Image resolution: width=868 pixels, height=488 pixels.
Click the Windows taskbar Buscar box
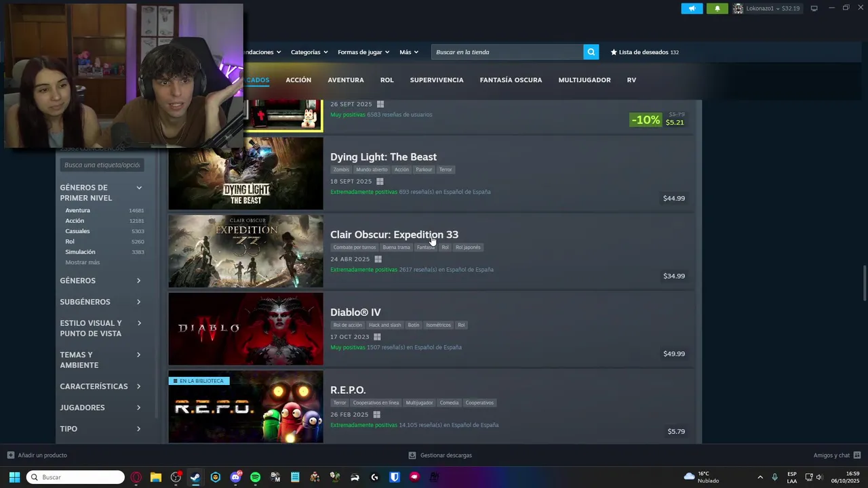[75, 477]
